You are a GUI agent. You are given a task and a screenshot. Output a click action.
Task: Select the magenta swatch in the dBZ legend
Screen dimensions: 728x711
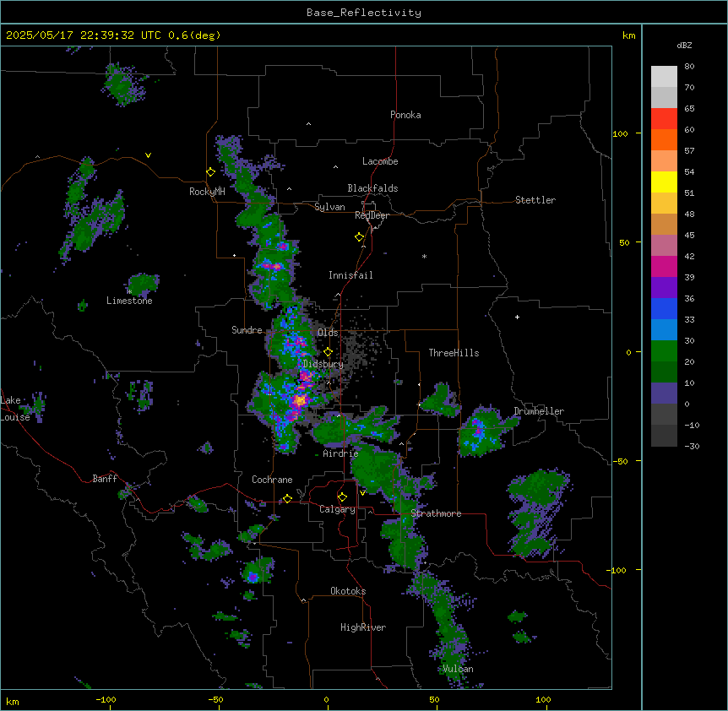(x=664, y=266)
